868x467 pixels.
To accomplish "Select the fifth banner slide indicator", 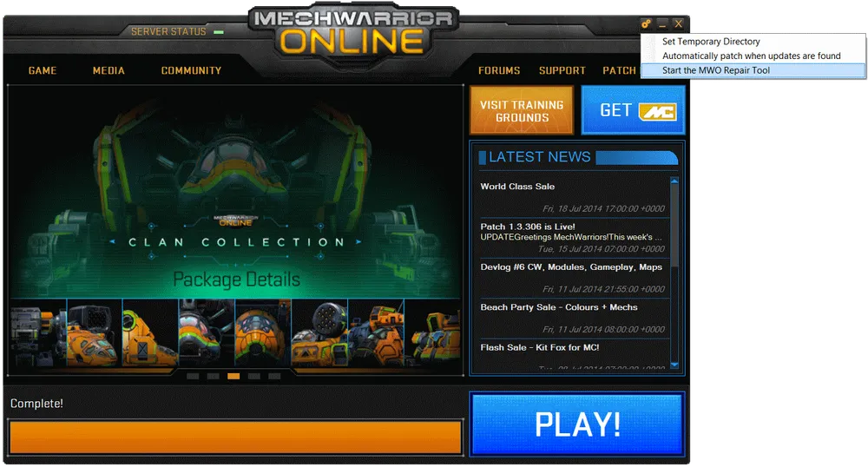I will [x=274, y=376].
